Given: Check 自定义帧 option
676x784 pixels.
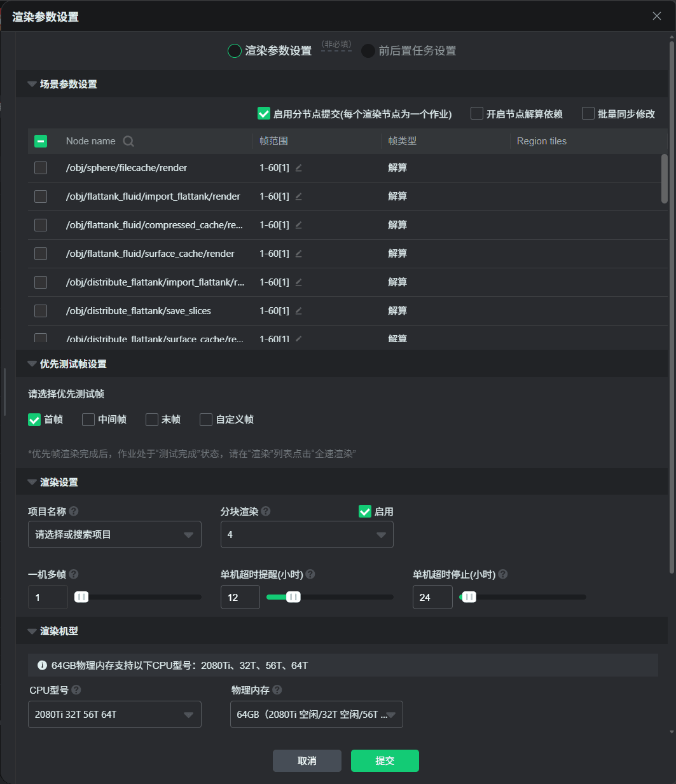Looking at the screenshot, I should pyautogui.click(x=206, y=420).
